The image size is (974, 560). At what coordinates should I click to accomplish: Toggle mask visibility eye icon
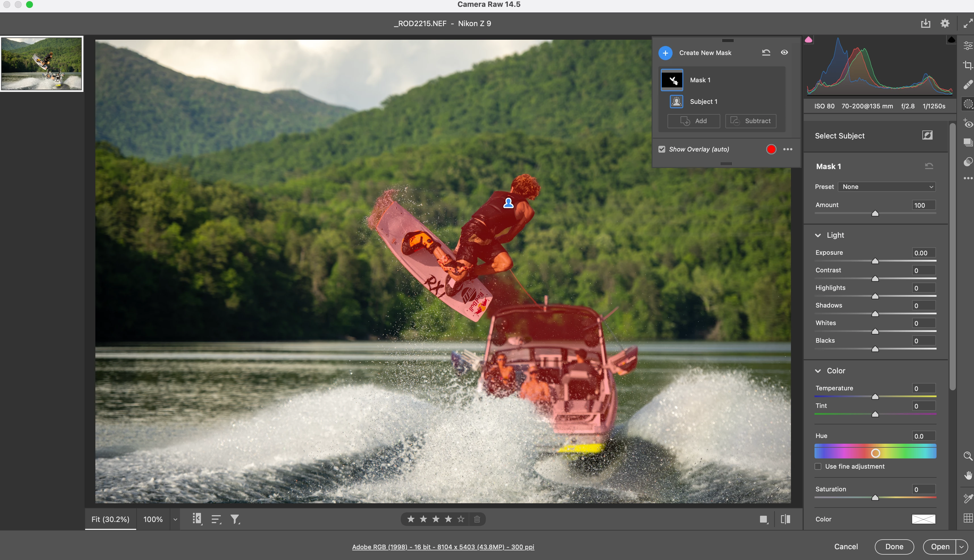[x=784, y=52]
